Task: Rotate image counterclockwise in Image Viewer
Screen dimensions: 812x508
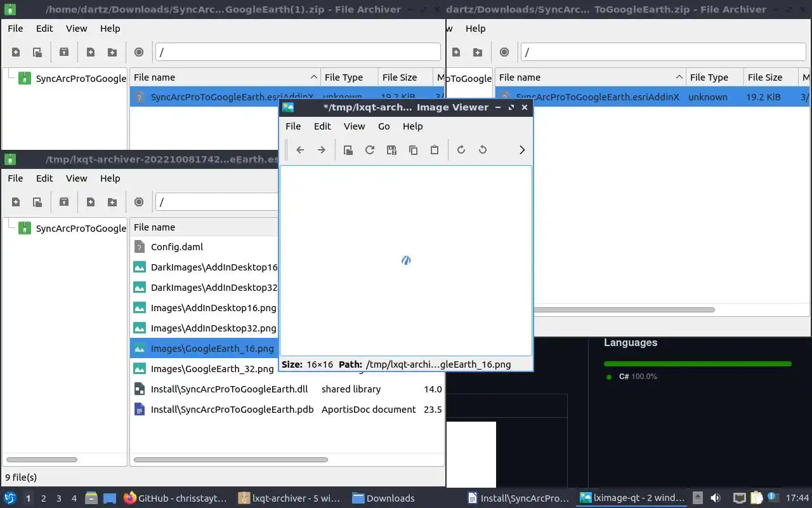Action: tap(483, 150)
